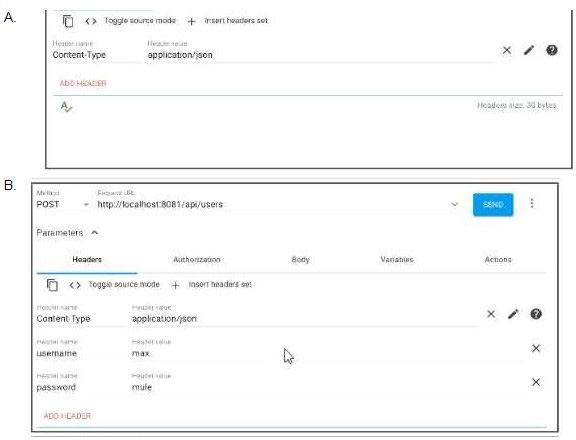Open the POST method dropdown
The width and height of the screenshot is (576, 440).
[63, 204]
